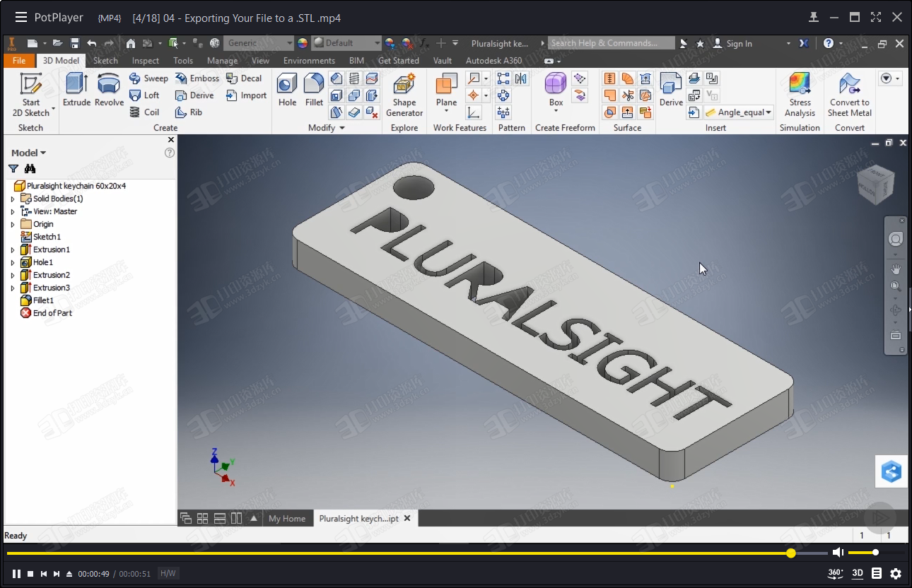Switch to the My Home document tab
912x588 pixels.
click(x=287, y=519)
